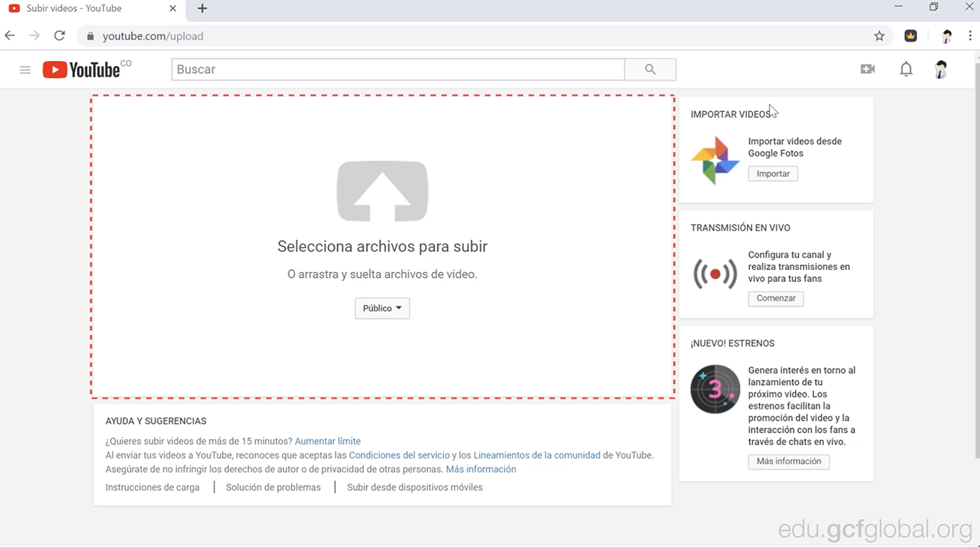Click the Google Fotos pinwheel icon

point(715,160)
